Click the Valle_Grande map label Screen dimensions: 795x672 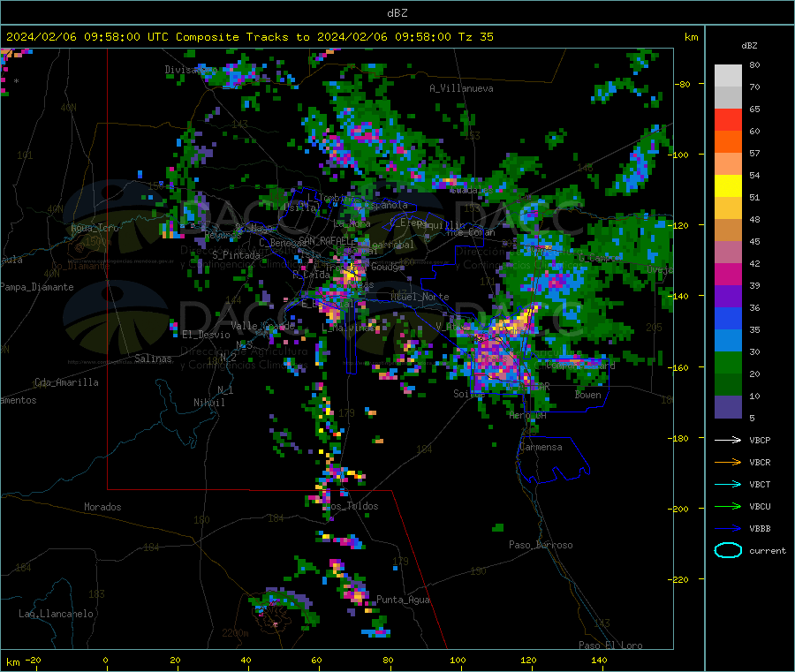[x=262, y=326]
